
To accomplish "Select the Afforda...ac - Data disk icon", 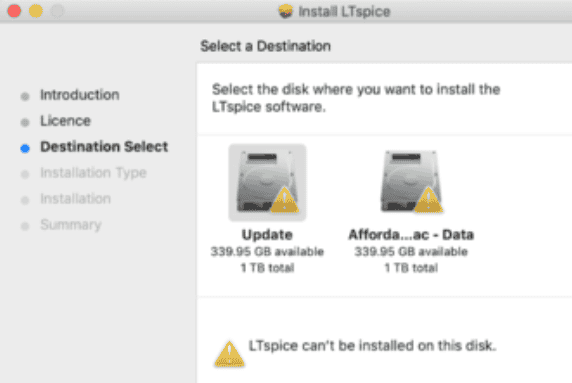I will tap(411, 181).
